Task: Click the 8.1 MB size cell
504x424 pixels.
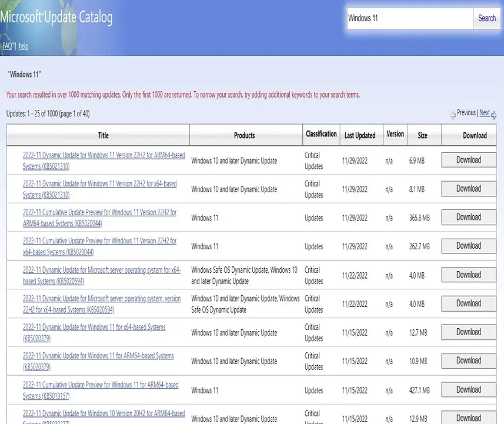Action: tap(416, 189)
